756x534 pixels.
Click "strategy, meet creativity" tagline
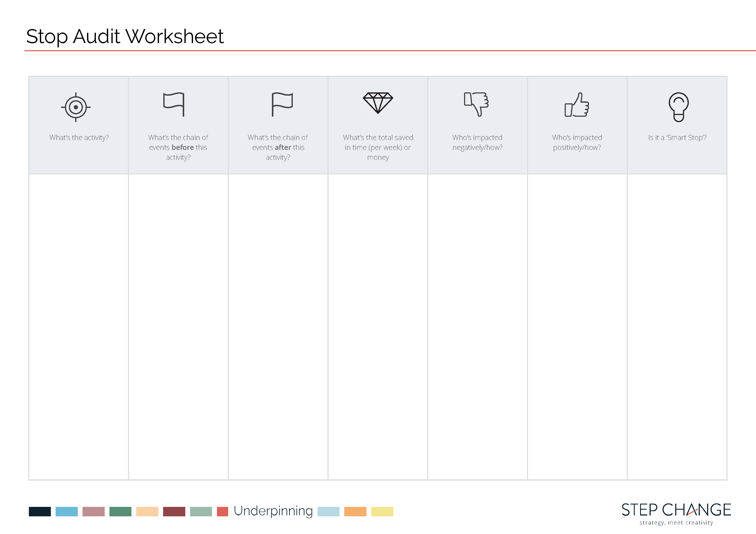pos(676,523)
